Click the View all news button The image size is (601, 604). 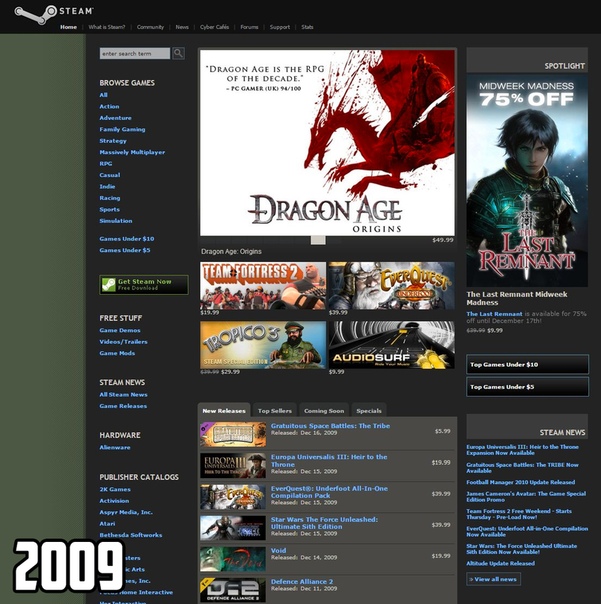click(x=493, y=579)
